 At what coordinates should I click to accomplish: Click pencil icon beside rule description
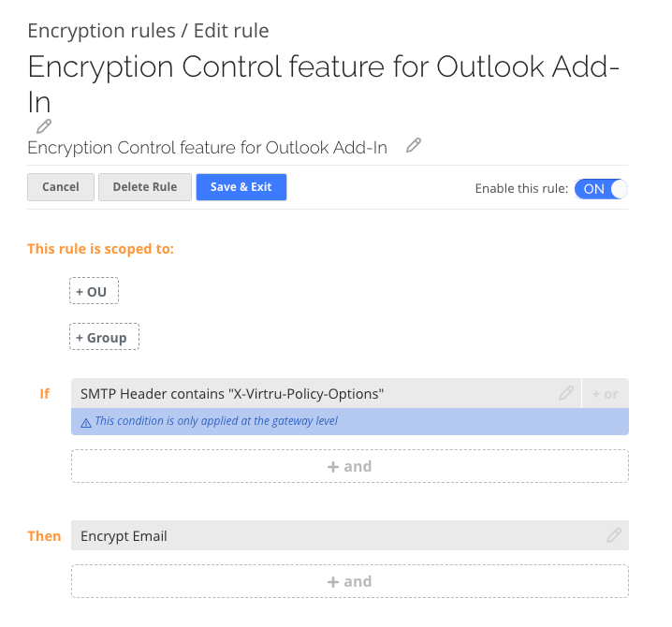coord(414,145)
